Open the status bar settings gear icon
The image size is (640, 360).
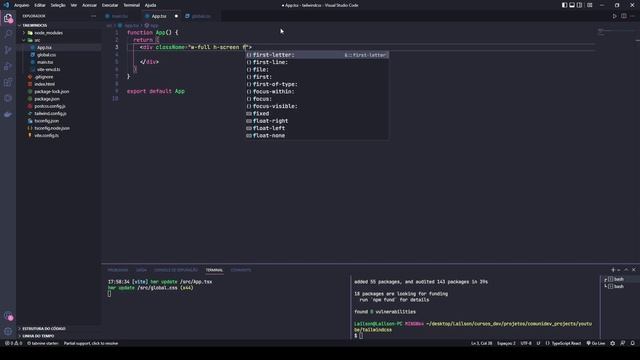613,343
